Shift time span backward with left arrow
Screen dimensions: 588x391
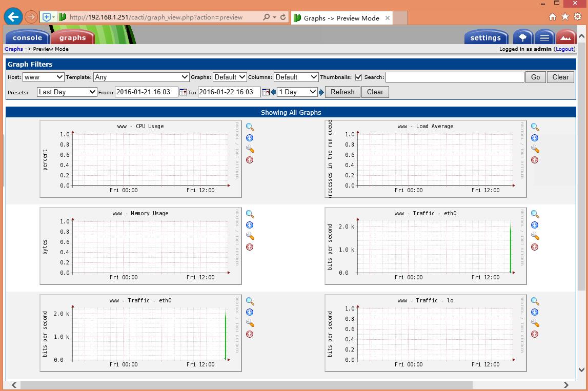click(273, 92)
